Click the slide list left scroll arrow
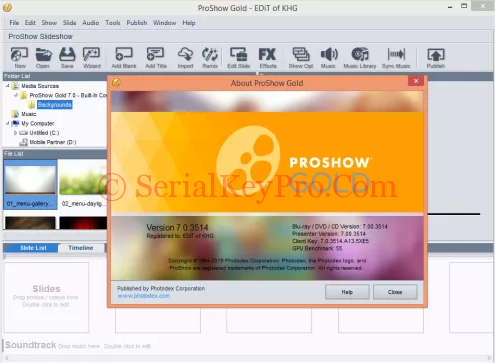The image size is (495, 363). pos(7,358)
